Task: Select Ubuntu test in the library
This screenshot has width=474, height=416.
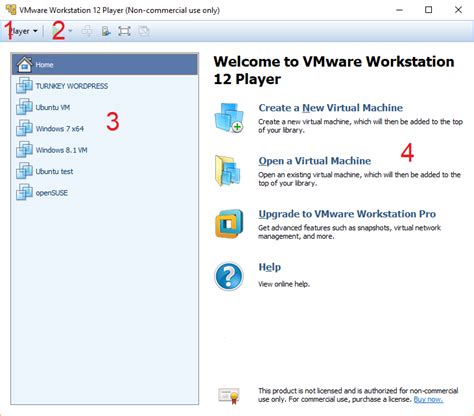Action: (x=105, y=171)
